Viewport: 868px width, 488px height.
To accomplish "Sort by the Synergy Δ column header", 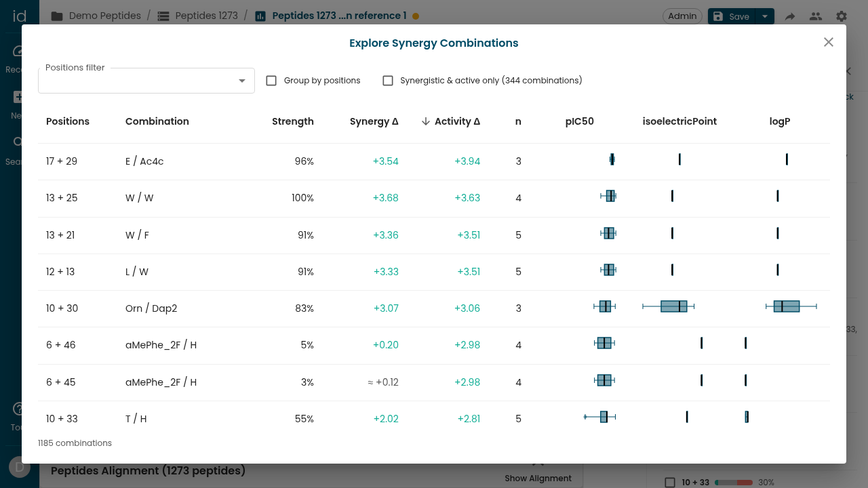I will pos(374,121).
